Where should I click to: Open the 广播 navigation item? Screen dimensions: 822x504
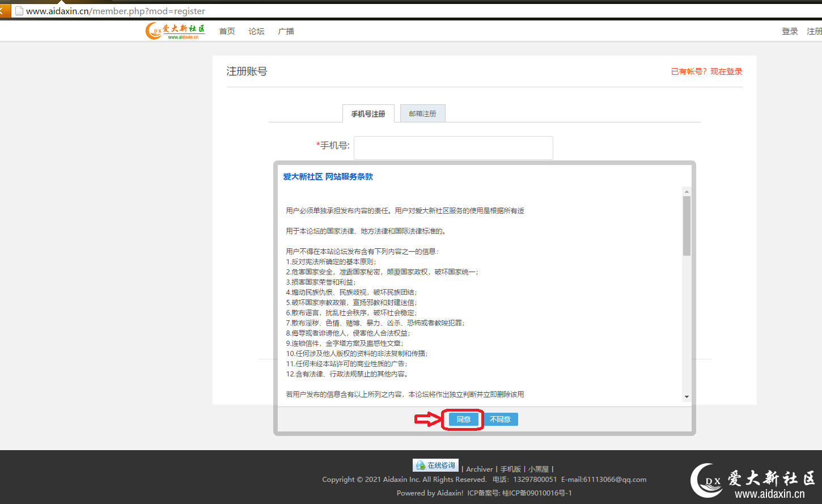[286, 31]
